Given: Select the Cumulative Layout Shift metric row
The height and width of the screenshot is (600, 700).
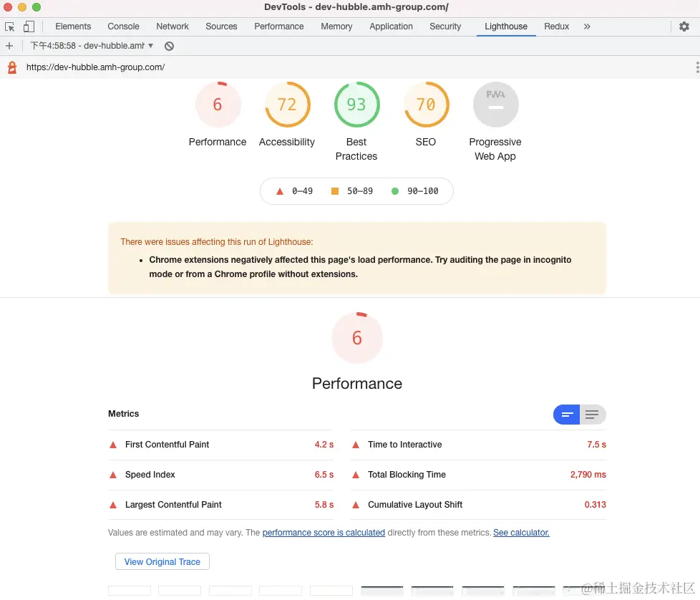Looking at the screenshot, I should pyautogui.click(x=479, y=505).
